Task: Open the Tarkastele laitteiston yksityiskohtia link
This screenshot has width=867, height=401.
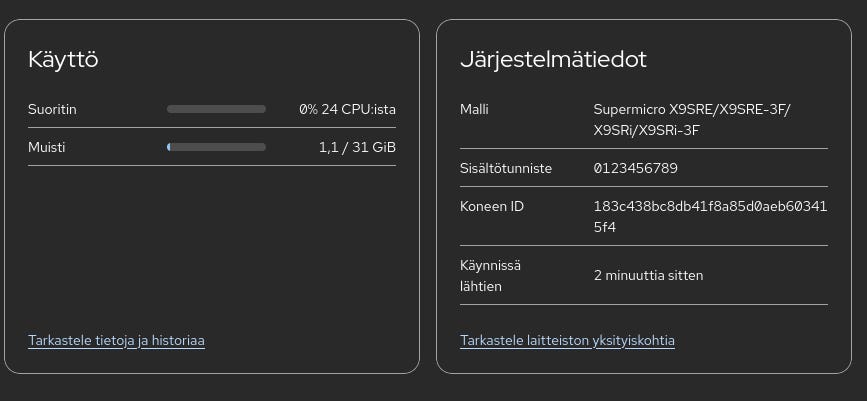Action: (x=567, y=341)
